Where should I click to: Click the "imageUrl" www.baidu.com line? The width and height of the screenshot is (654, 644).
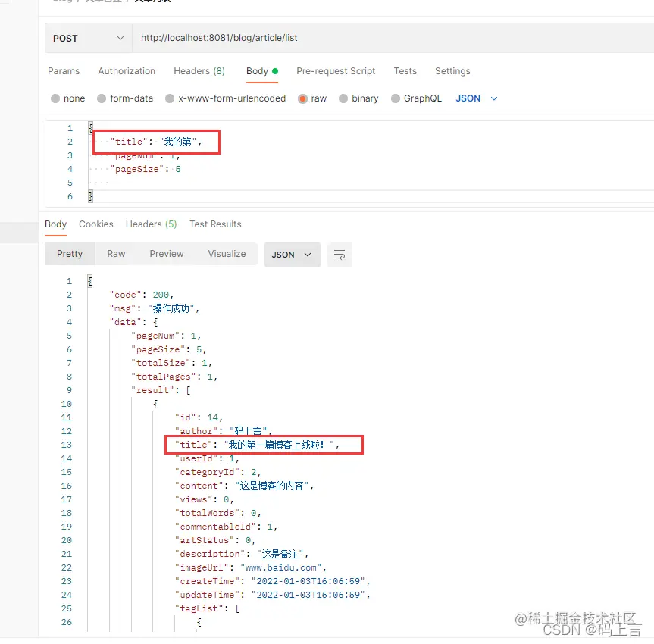click(x=251, y=567)
